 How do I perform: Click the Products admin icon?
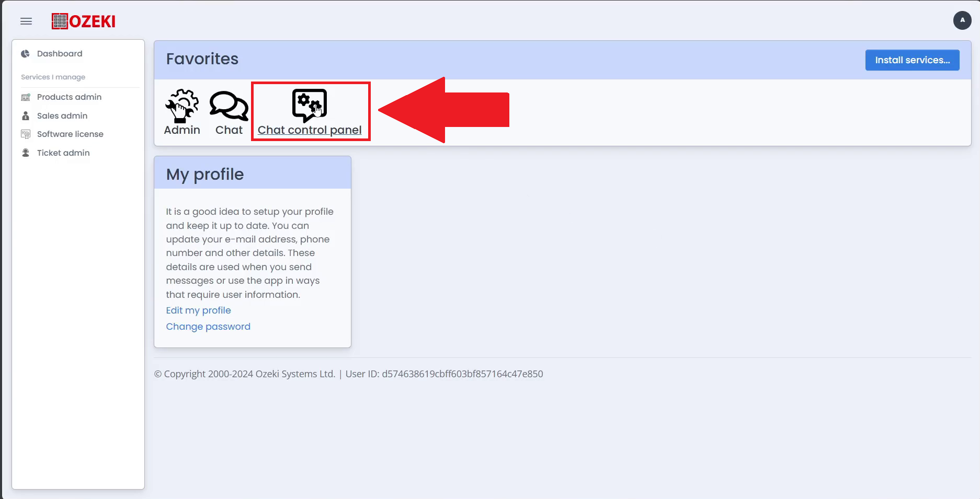click(25, 97)
